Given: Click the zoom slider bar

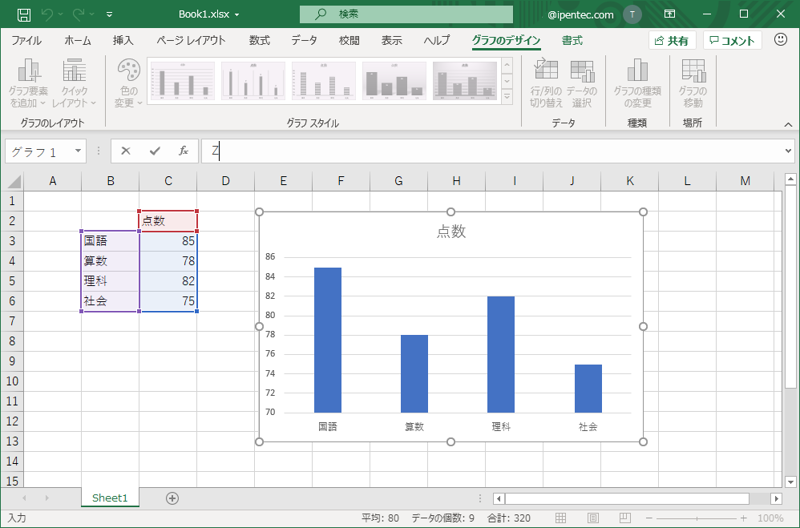Looking at the screenshot, I should pyautogui.click(x=696, y=518).
